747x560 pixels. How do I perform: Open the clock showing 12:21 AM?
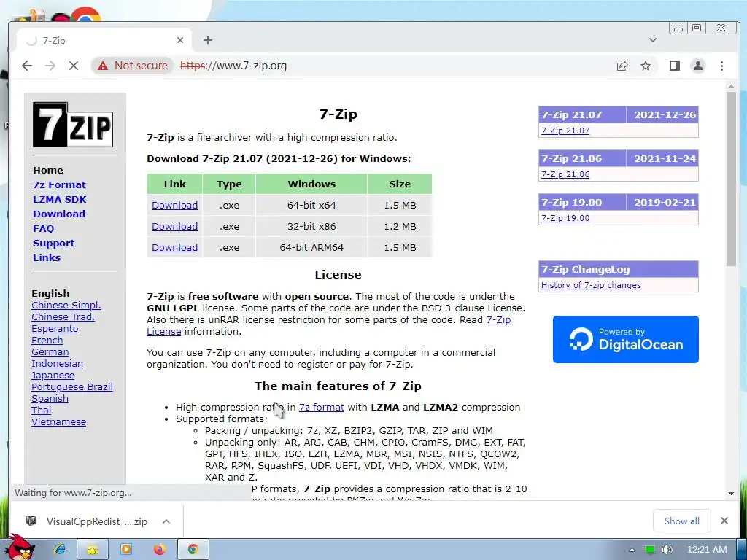click(x=707, y=550)
